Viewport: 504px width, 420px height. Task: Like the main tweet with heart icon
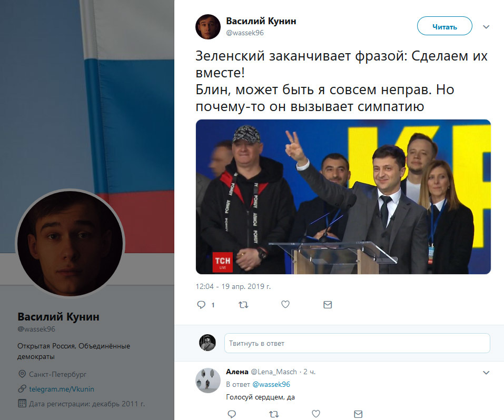[x=285, y=304]
